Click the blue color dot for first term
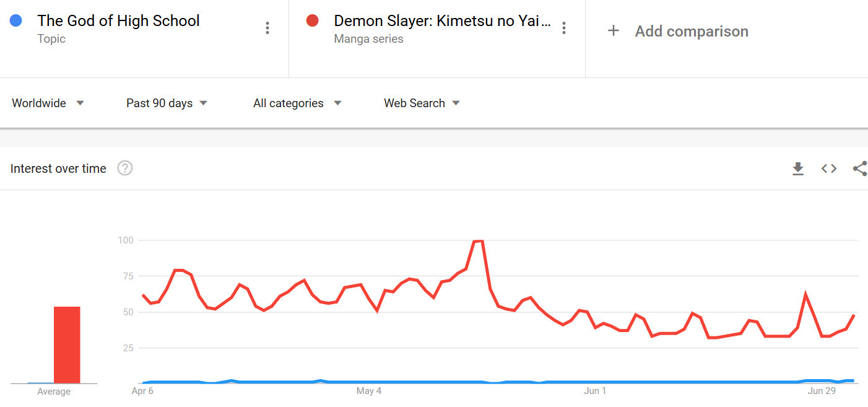This screenshot has width=868, height=407. pos(16,20)
